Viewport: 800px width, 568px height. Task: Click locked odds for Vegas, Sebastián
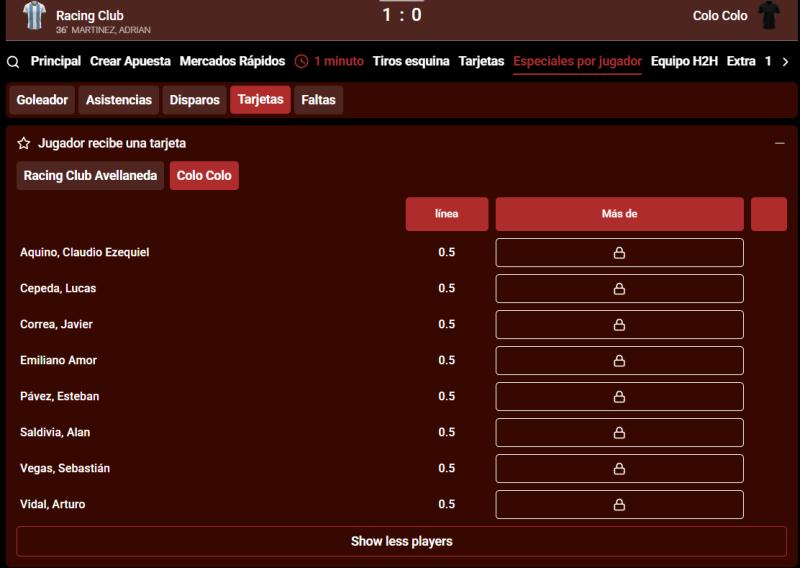619,468
